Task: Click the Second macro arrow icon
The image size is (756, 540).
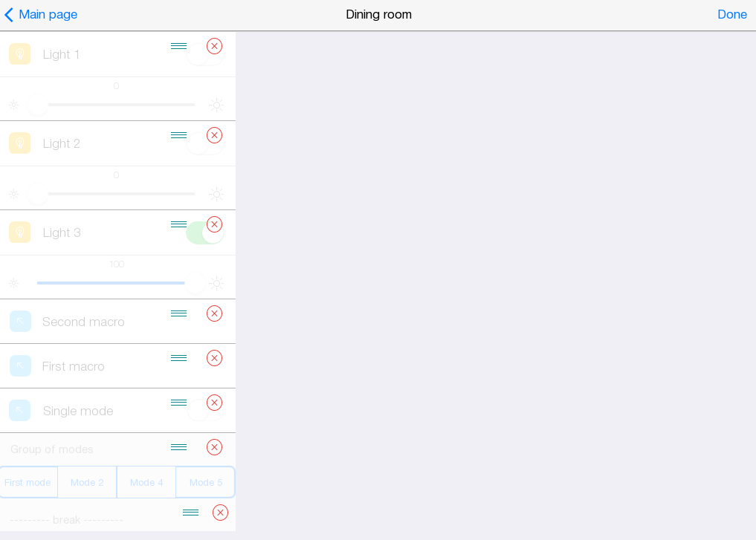Action: (20, 322)
